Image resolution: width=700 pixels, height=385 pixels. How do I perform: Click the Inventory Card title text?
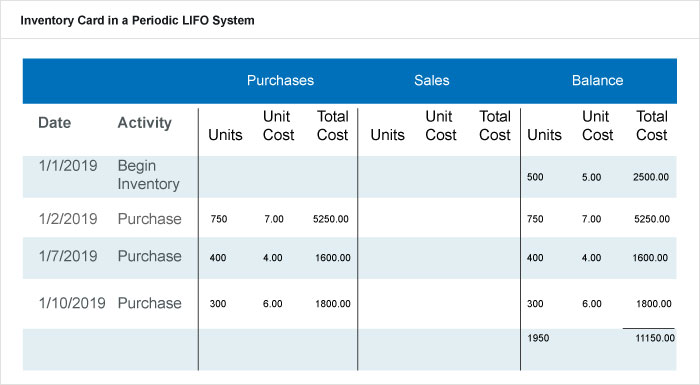coord(138,21)
